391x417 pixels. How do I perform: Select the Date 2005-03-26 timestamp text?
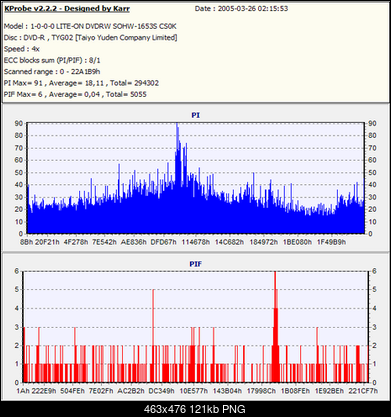(241, 9)
